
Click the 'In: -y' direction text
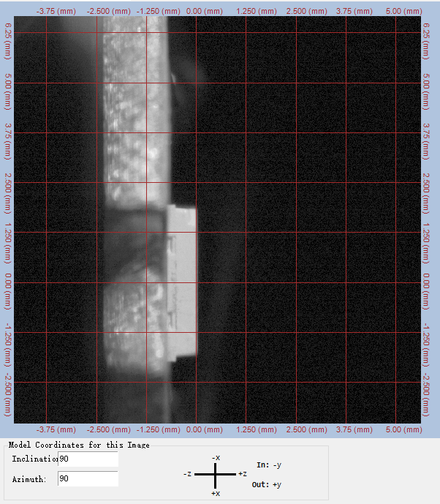pos(269,465)
